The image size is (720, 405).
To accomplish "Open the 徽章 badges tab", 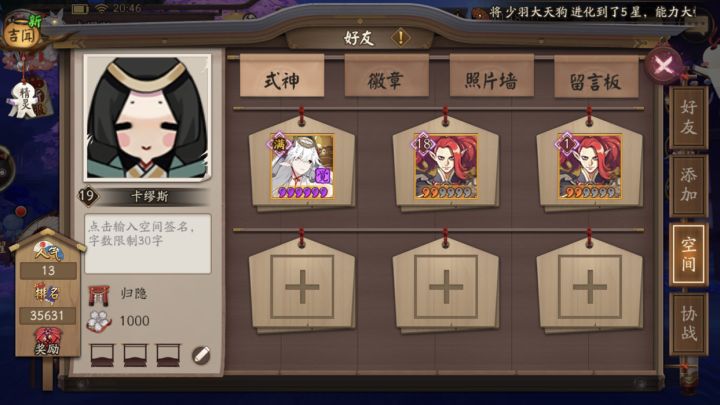I will coord(386,79).
